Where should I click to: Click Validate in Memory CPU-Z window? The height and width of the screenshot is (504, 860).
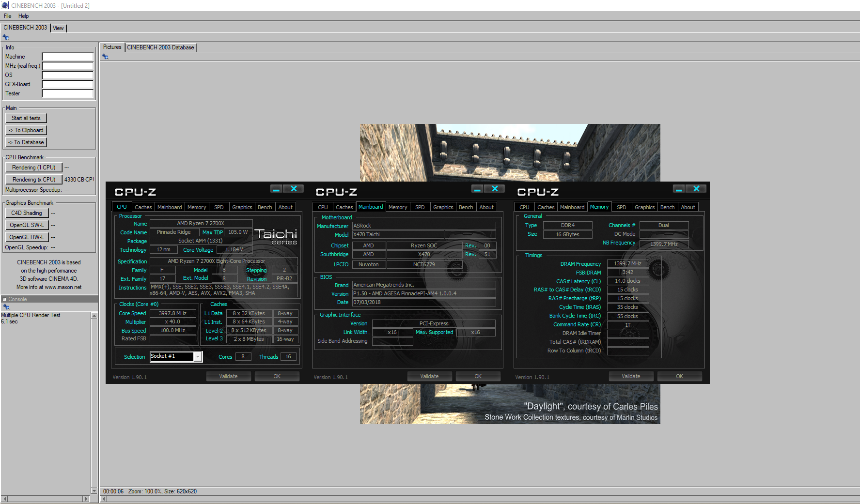click(631, 376)
